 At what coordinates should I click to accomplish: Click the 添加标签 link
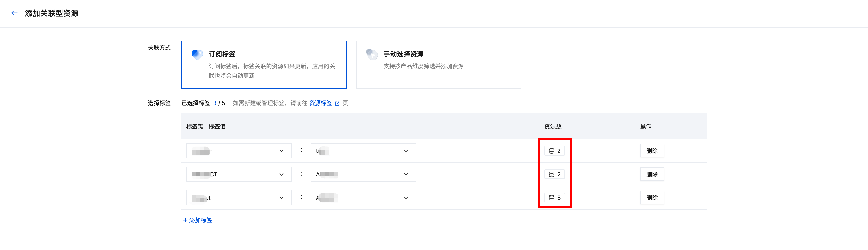(197, 220)
